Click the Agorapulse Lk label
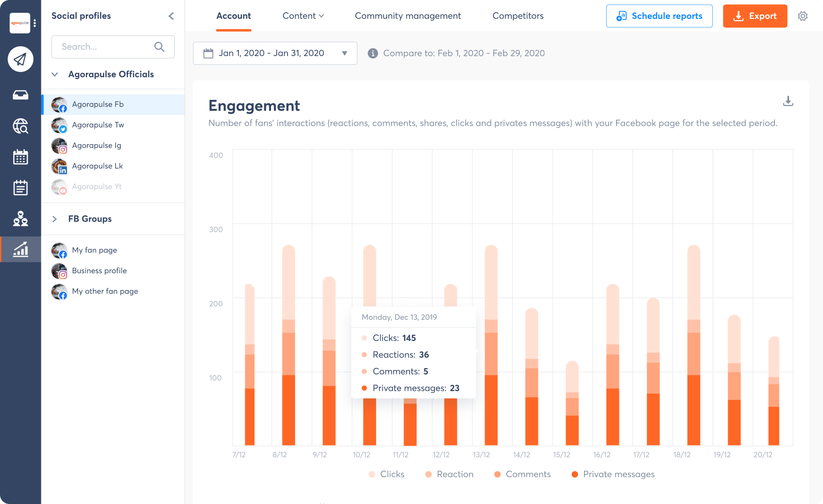 coord(97,166)
